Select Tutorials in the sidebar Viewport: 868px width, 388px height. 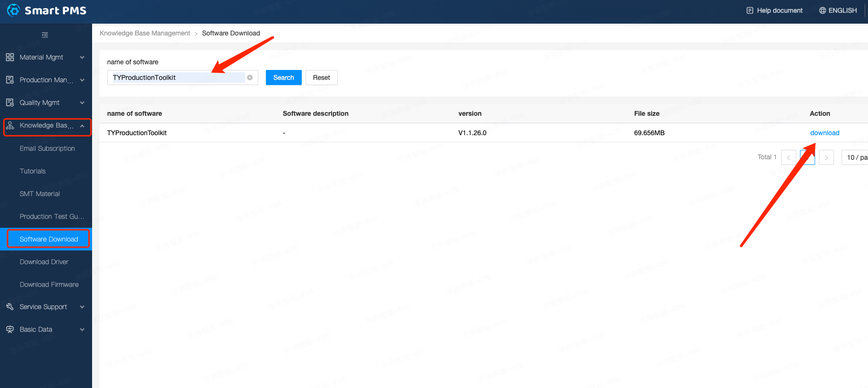33,171
